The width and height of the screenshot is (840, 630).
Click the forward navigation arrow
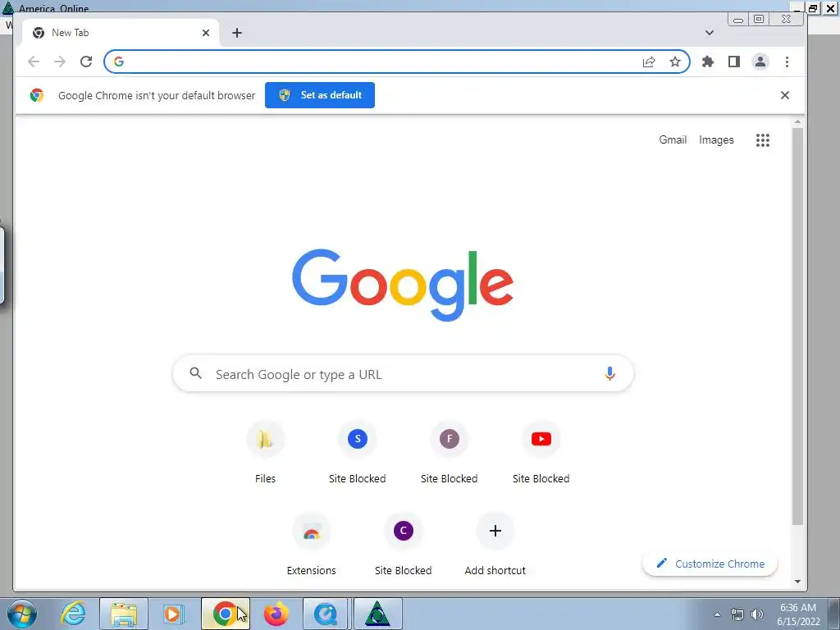pos(59,62)
